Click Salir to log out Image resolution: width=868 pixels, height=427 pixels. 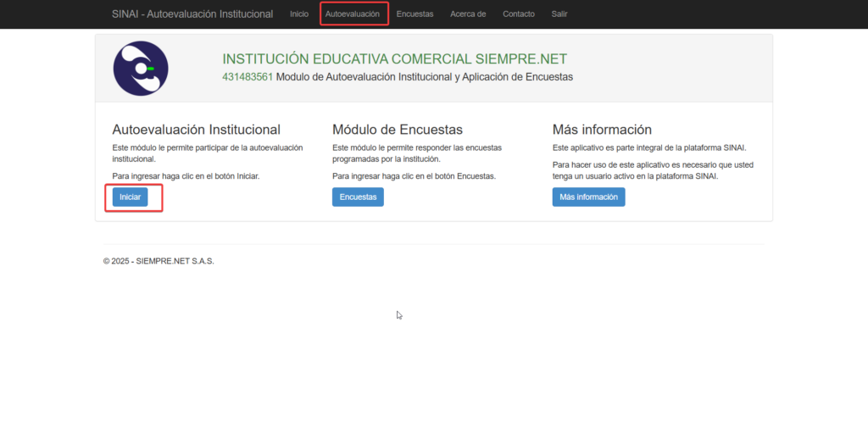559,14
